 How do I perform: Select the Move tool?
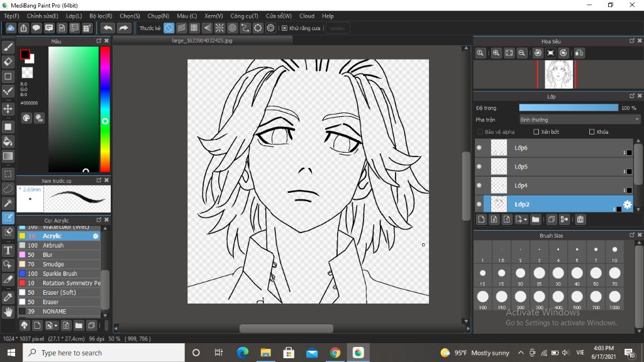tap(8, 109)
